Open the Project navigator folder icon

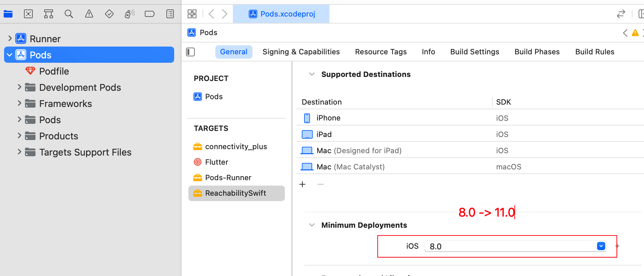tap(8, 14)
